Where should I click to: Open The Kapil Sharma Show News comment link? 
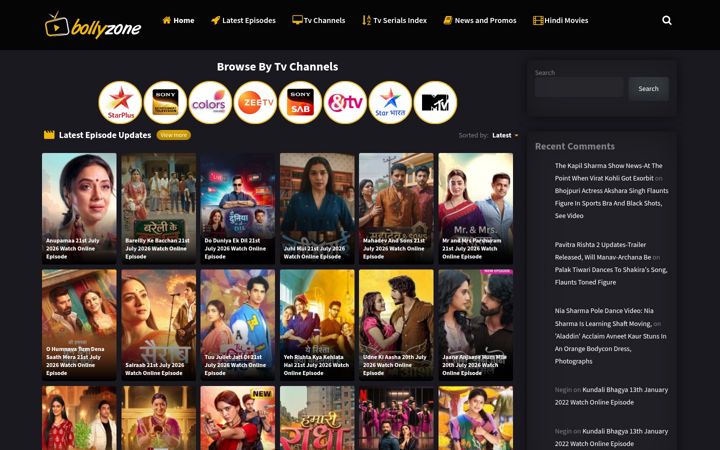coord(608,172)
